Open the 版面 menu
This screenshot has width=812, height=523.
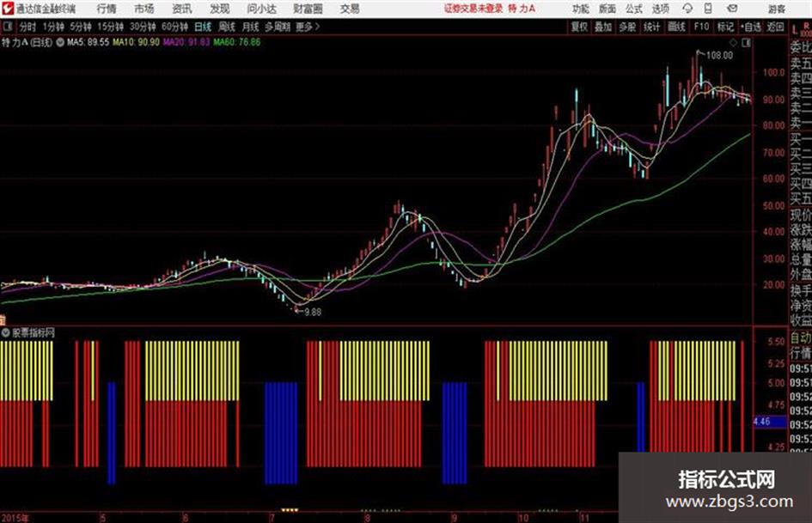coord(607,9)
